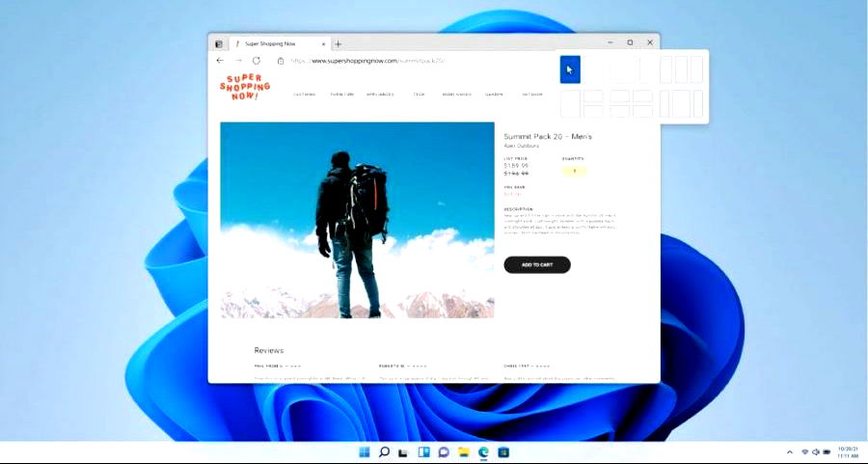Image resolution: width=868 pixels, height=464 pixels.
Task: Minimize the Edge browser window
Action: 610,42
